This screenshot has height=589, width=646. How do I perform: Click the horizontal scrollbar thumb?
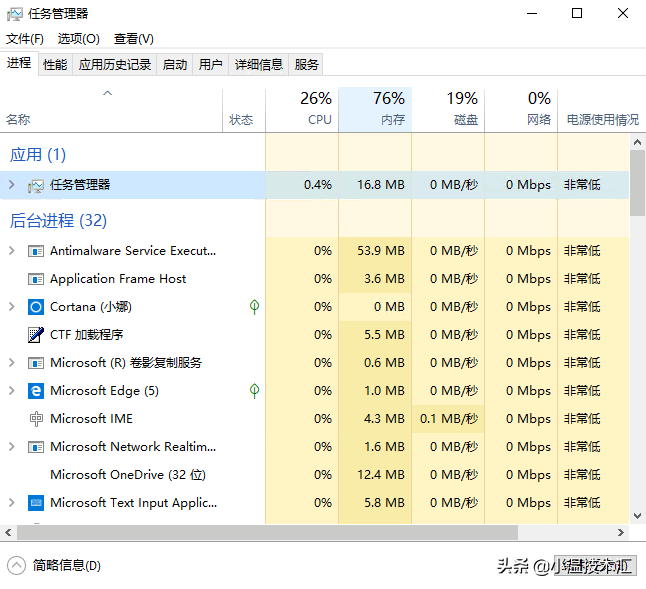[x=267, y=532]
